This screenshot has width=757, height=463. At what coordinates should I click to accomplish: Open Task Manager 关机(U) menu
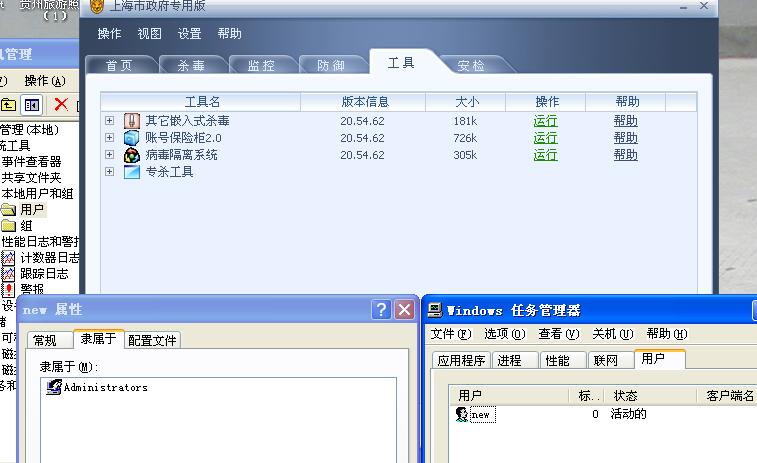(613, 334)
